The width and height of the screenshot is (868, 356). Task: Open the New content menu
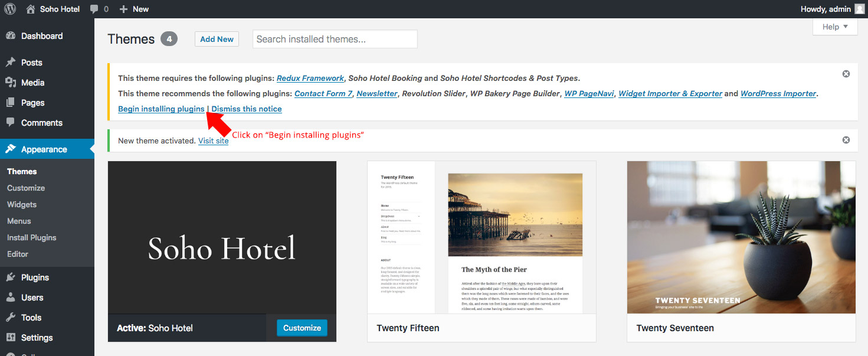click(134, 9)
